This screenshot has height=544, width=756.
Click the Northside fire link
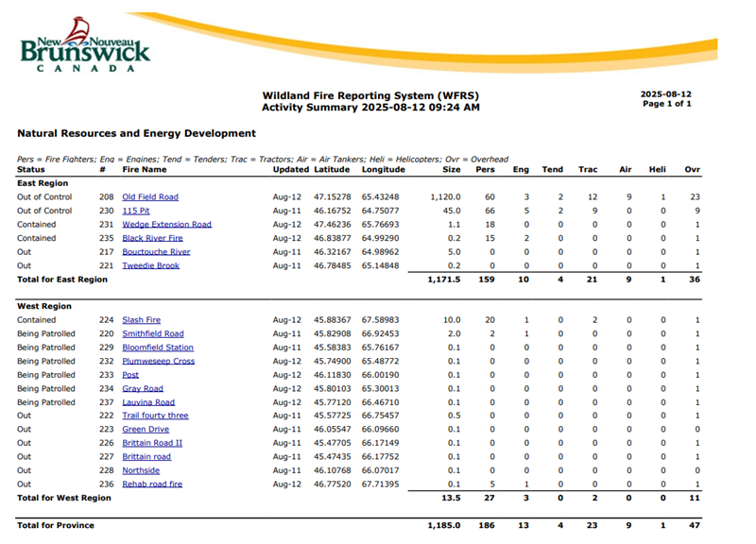[141, 470]
